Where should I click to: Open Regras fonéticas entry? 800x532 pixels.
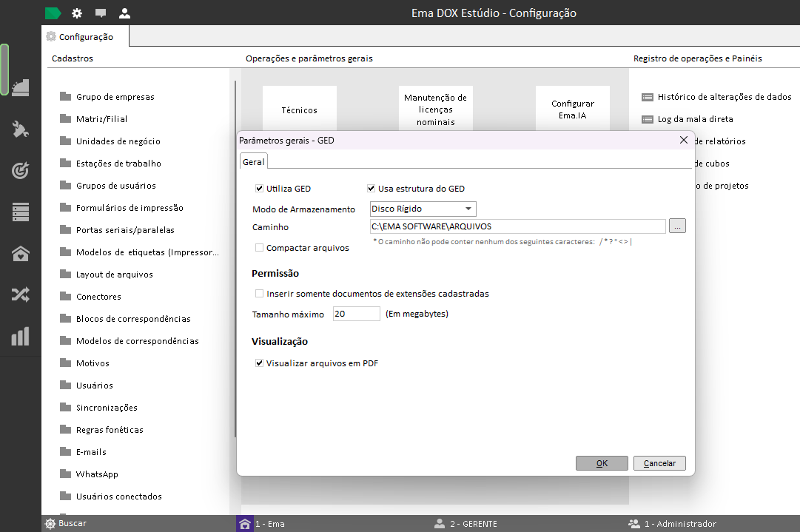click(110, 429)
